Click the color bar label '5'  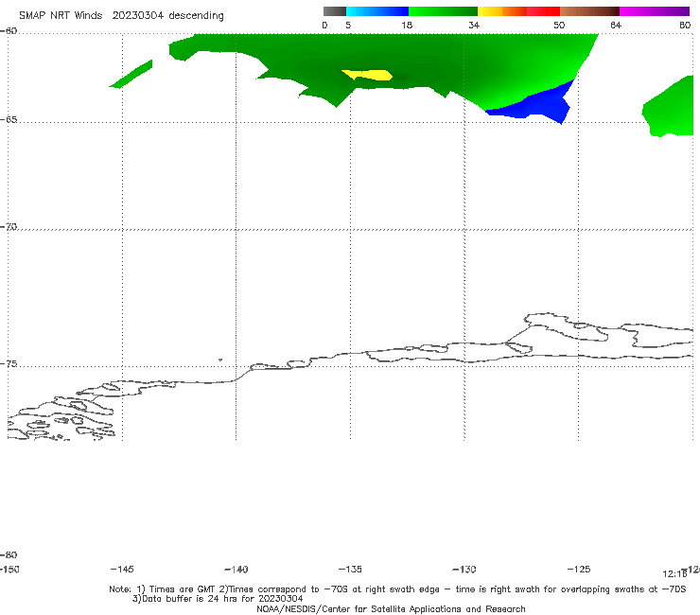pos(348,25)
